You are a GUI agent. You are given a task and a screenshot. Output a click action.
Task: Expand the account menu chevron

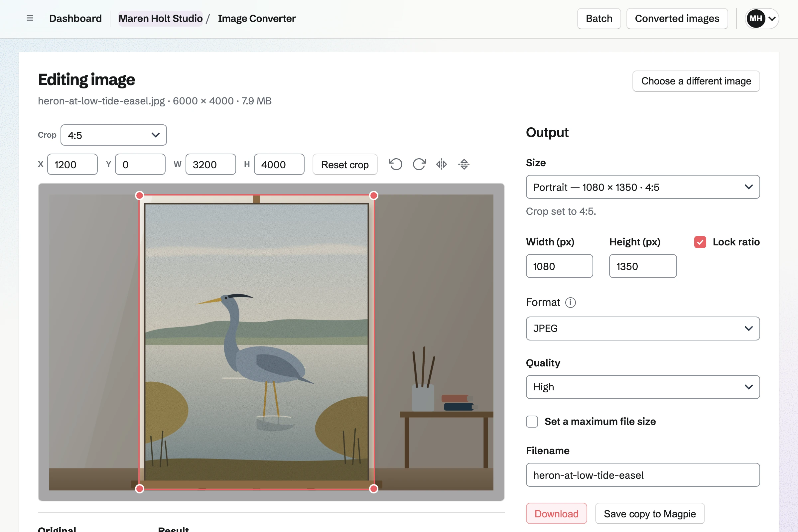tap(772, 18)
